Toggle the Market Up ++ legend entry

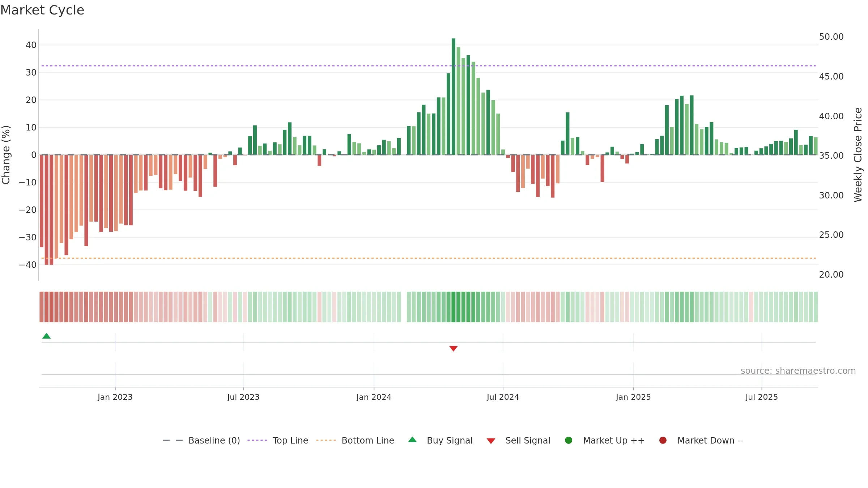pyautogui.click(x=605, y=440)
